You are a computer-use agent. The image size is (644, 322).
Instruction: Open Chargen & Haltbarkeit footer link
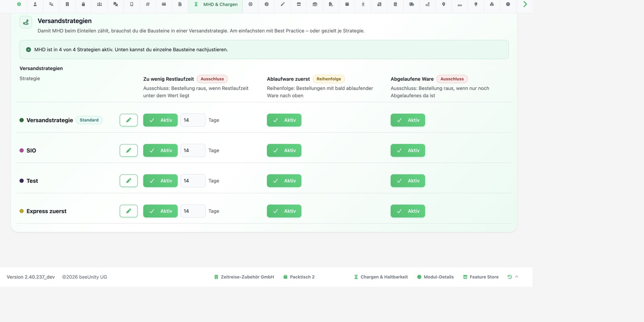[x=381, y=277]
